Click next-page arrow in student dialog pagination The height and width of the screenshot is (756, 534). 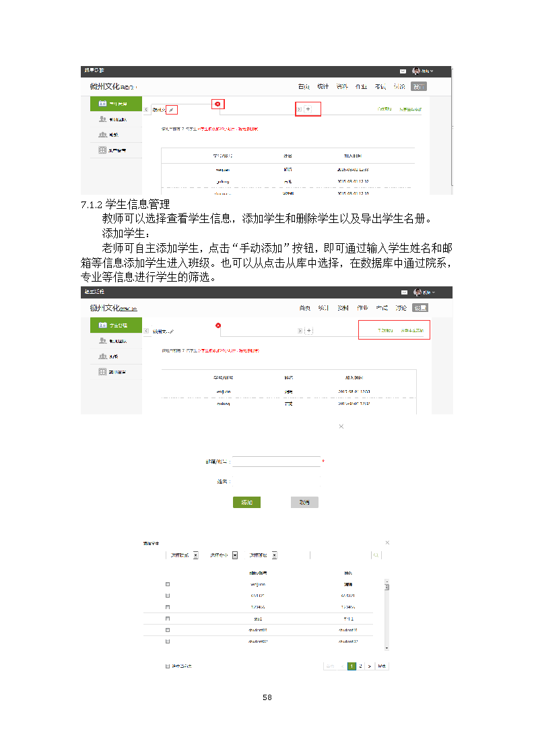point(369,666)
